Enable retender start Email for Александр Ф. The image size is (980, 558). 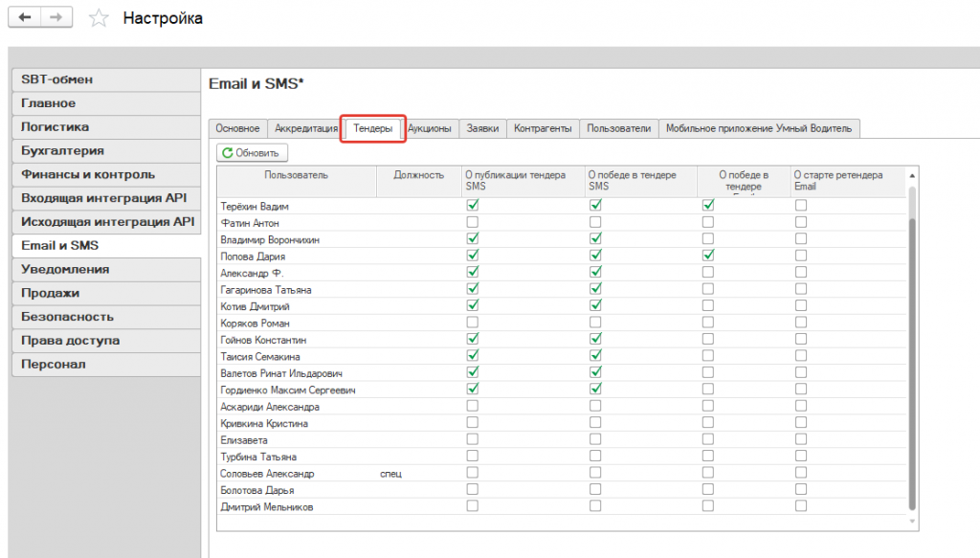(x=801, y=272)
